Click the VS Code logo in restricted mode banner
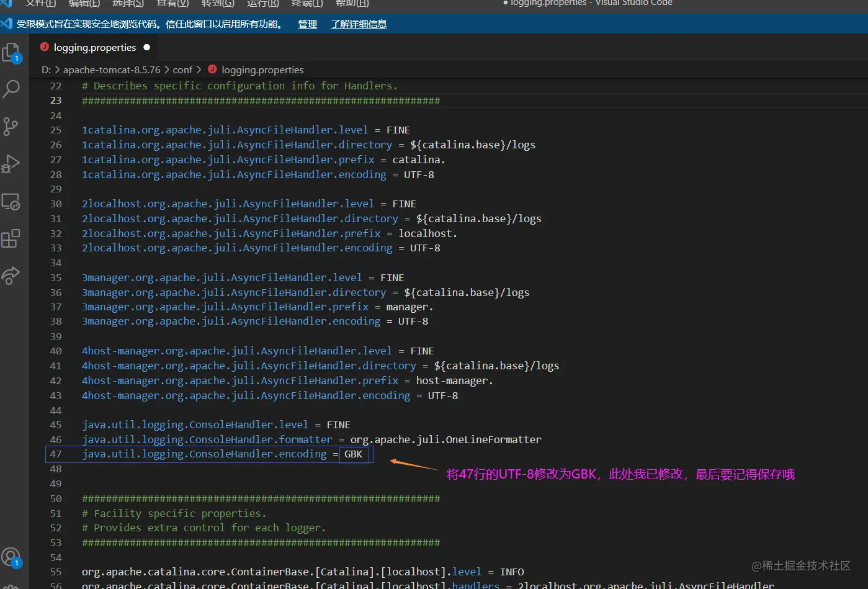Screen dimensions: 868x589 click(x=6, y=24)
